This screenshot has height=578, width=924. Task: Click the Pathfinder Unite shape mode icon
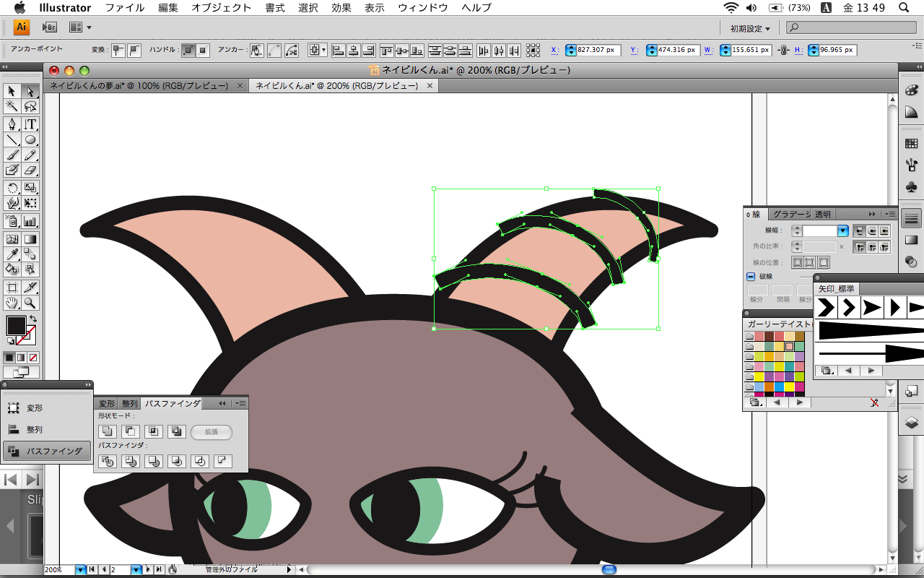[107, 432]
